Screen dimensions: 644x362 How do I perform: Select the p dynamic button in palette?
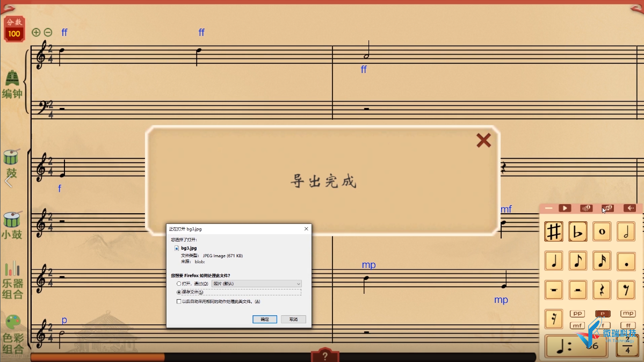coord(603,314)
